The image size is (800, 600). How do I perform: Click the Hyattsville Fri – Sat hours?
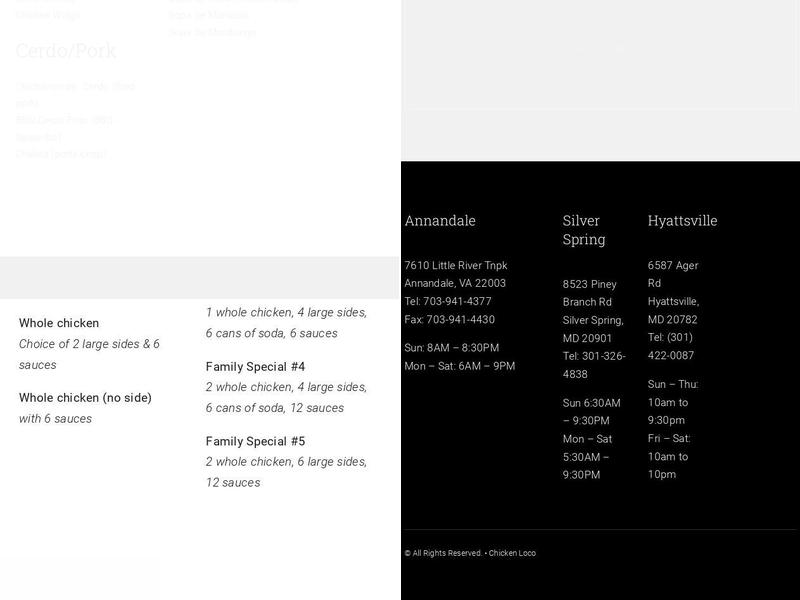[669, 456]
